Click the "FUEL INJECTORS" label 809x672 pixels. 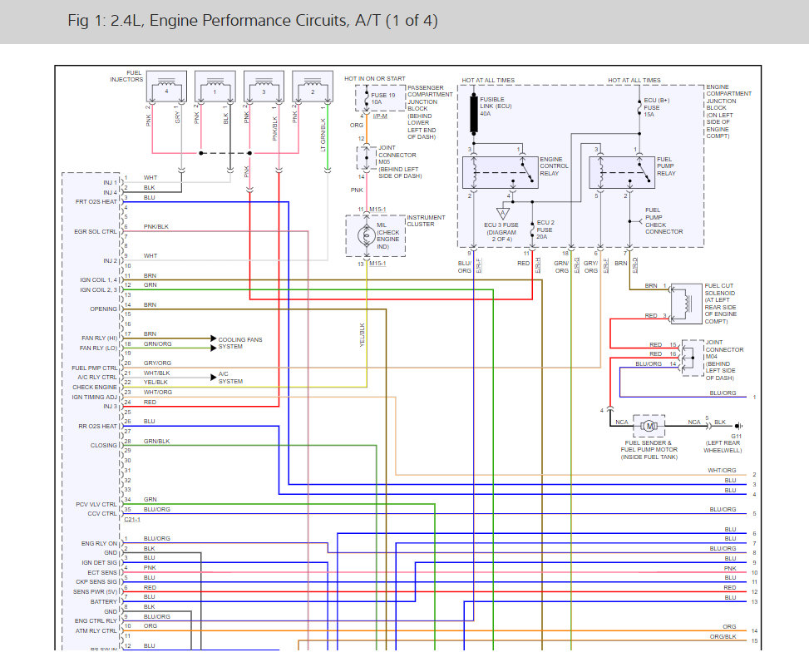(127, 76)
